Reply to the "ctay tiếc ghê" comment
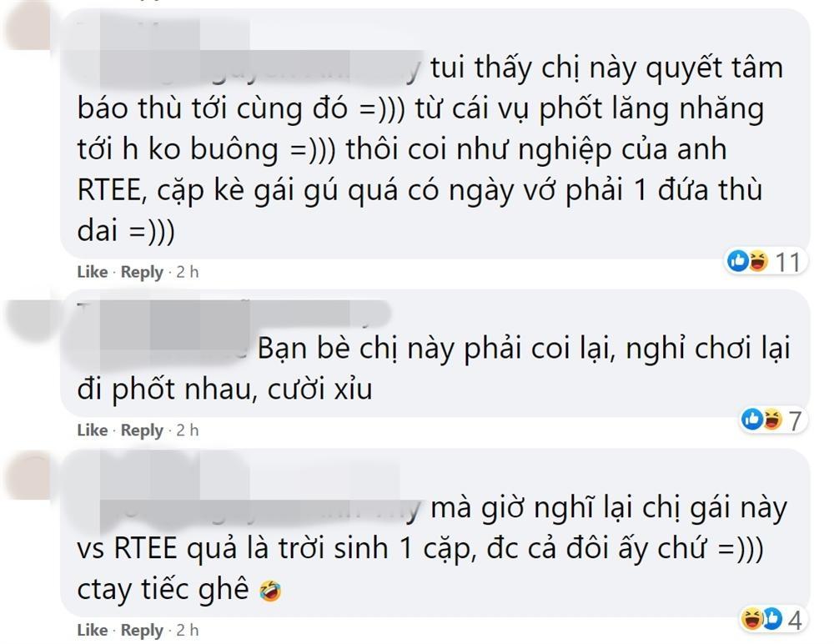Screen dimensions: 834x644 [142, 630]
